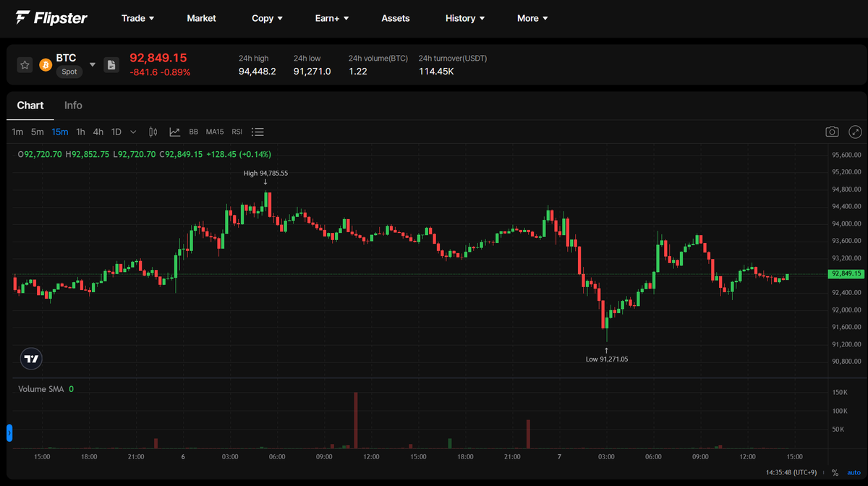
Task: Mark BTC as favorite with star icon
Action: pos(25,64)
